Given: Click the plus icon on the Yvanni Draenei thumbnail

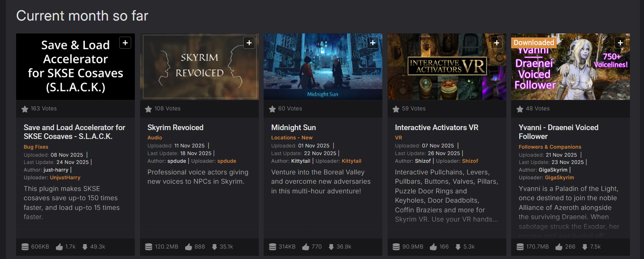Looking at the screenshot, I should [x=620, y=43].
